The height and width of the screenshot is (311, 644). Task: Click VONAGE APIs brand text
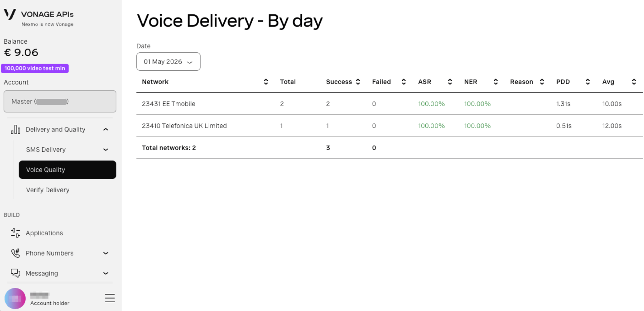(x=47, y=14)
